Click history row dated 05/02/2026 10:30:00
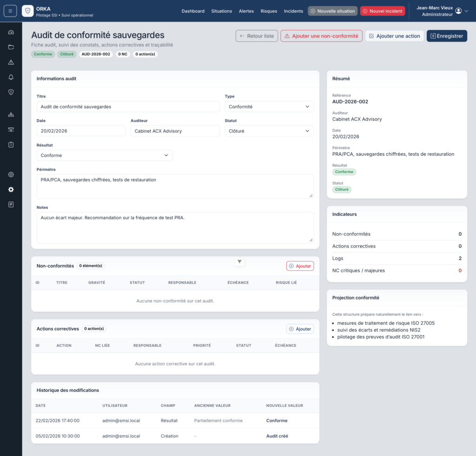Viewport: 476px width, 456px height. pyautogui.click(x=175, y=436)
